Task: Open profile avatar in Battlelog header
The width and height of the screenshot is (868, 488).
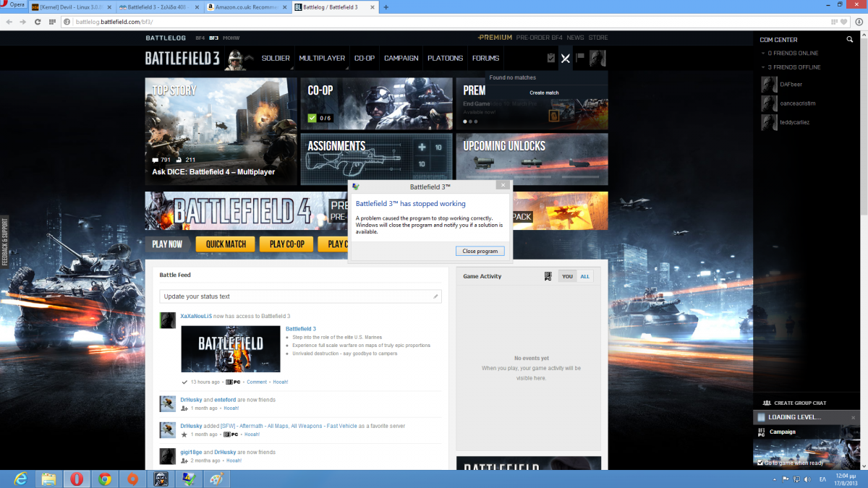Action: (x=597, y=59)
